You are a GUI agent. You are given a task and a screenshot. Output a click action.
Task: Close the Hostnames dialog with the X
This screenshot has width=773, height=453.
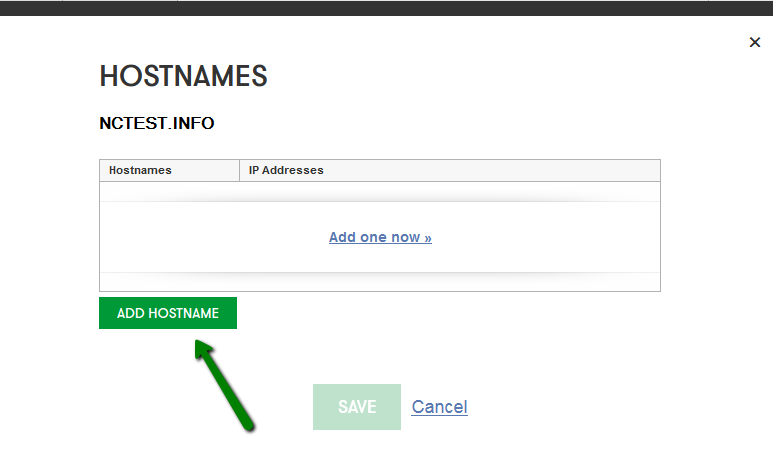click(x=755, y=42)
